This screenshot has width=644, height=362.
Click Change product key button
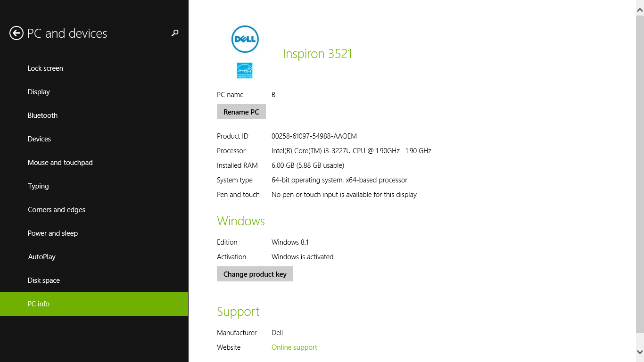click(255, 274)
